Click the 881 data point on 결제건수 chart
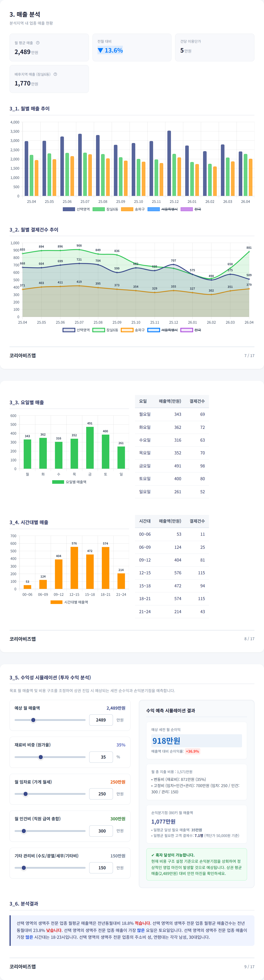Image resolution: width=264 pixels, height=980 pixels. pos(249,252)
